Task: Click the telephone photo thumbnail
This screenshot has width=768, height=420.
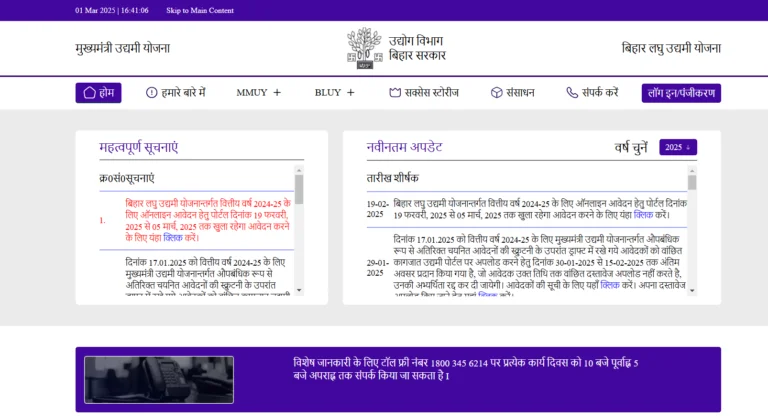Action: [159, 380]
